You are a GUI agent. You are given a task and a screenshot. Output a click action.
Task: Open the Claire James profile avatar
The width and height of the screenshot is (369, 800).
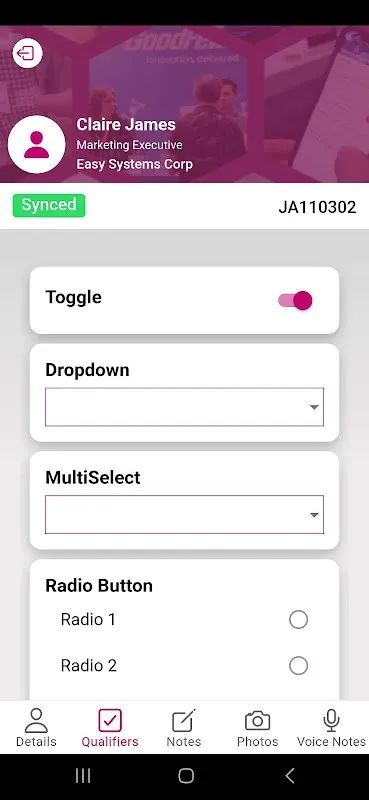point(37,144)
